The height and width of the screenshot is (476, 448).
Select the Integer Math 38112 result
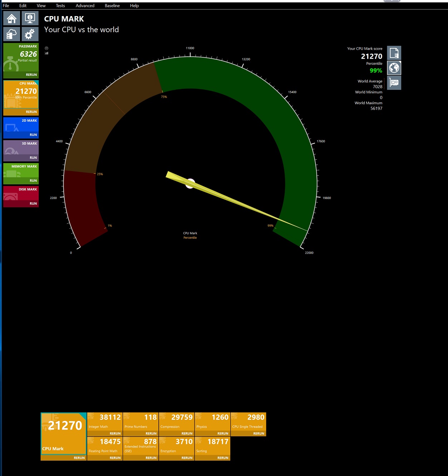coord(105,422)
